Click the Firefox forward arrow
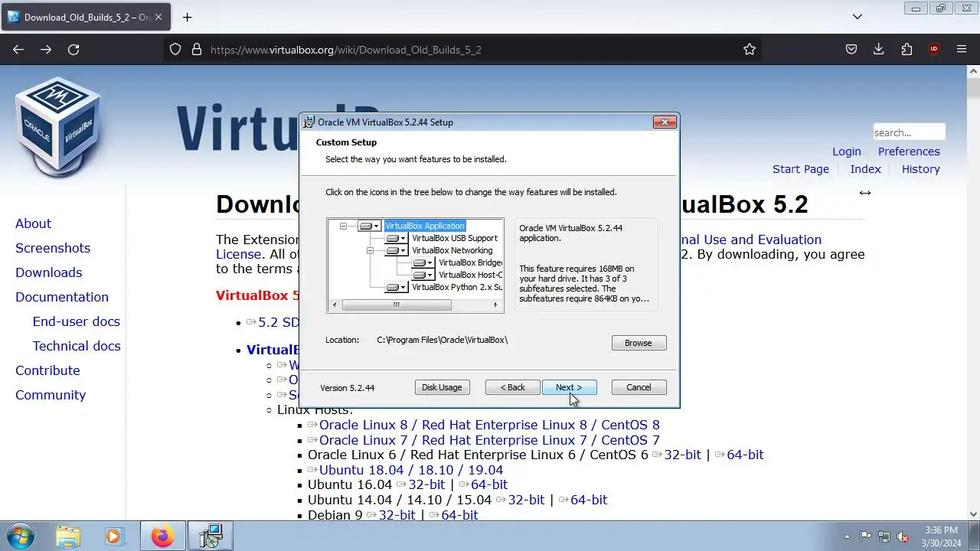Screen dimensions: 980x551 coord(46,50)
